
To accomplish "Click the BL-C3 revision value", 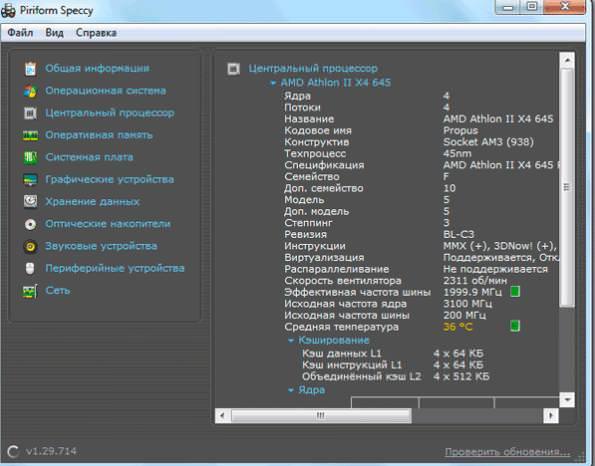I will [458, 234].
